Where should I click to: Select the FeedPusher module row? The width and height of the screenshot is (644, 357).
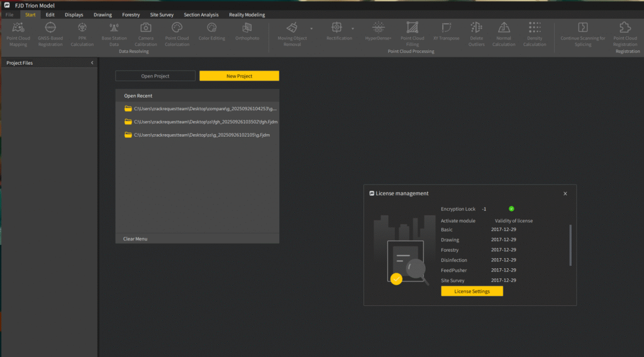tap(479, 270)
